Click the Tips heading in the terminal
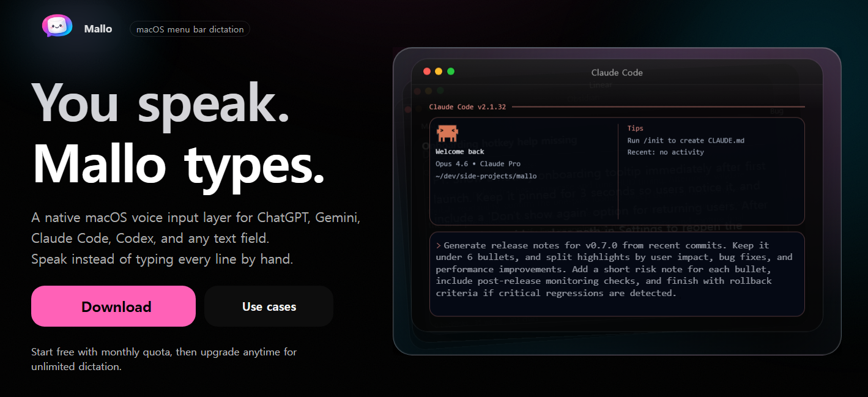This screenshot has width=868, height=397. (x=635, y=128)
